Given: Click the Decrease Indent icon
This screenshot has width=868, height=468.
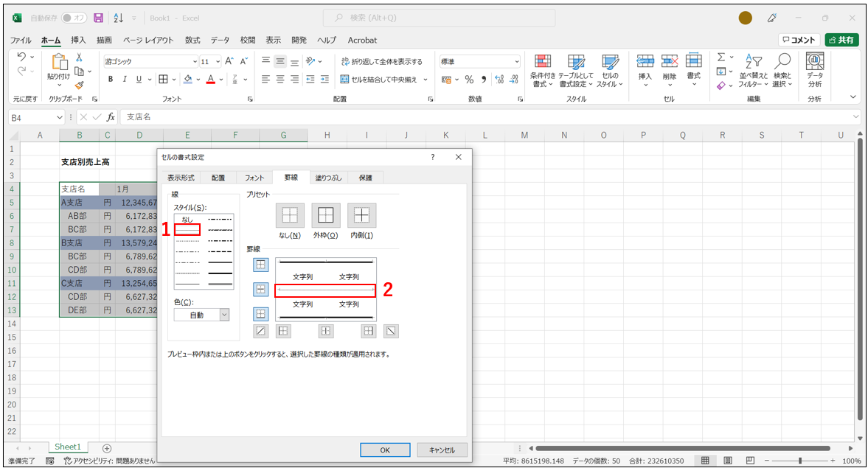Looking at the screenshot, I should pos(310,79).
